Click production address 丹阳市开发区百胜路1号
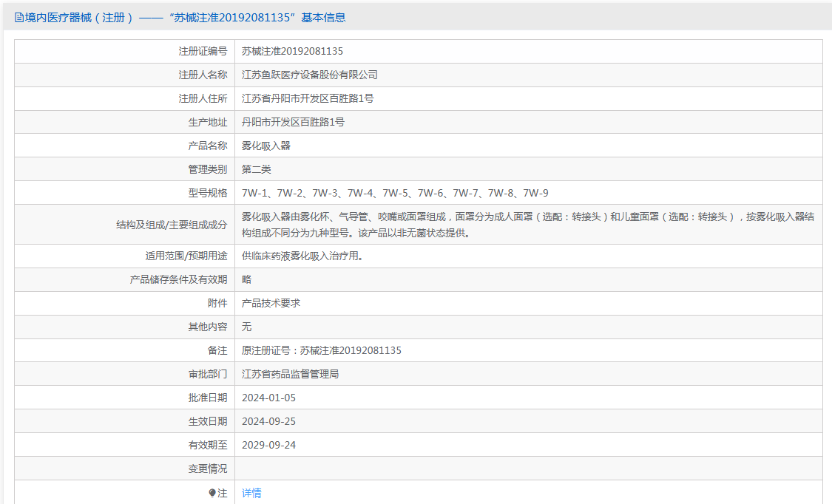This screenshot has height=504, width=832. point(293,122)
